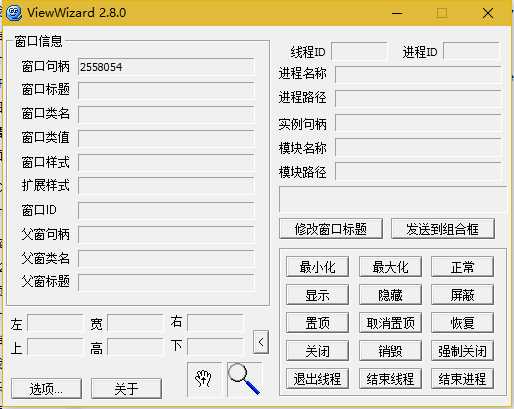
Task: Click the 关闭 button
Action: (x=317, y=351)
